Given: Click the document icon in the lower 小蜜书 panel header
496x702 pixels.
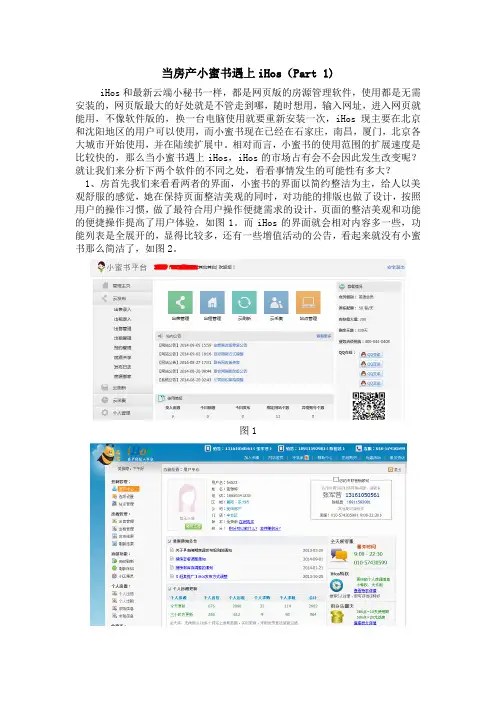Looking at the screenshot, I should [x=160, y=398].
